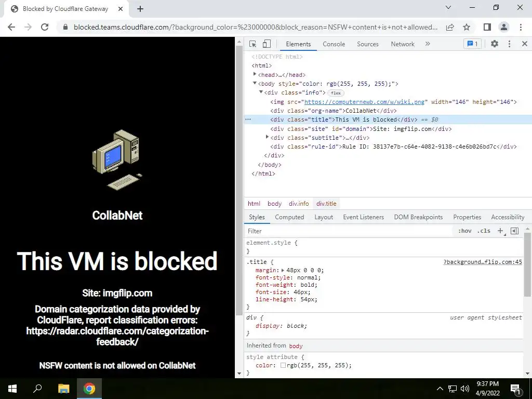
Task: Select the Styles tab
Action: pyautogui.click(x=257, y=217)
